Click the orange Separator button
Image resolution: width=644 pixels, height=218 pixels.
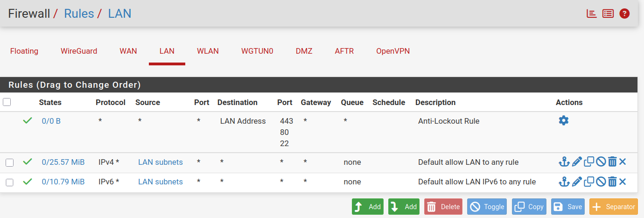coord(614,207)
